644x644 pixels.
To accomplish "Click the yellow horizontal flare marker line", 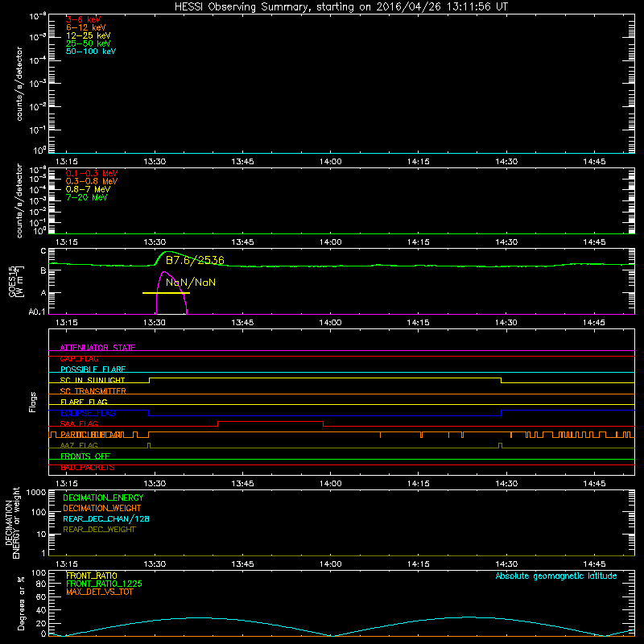I will point(166,293).
